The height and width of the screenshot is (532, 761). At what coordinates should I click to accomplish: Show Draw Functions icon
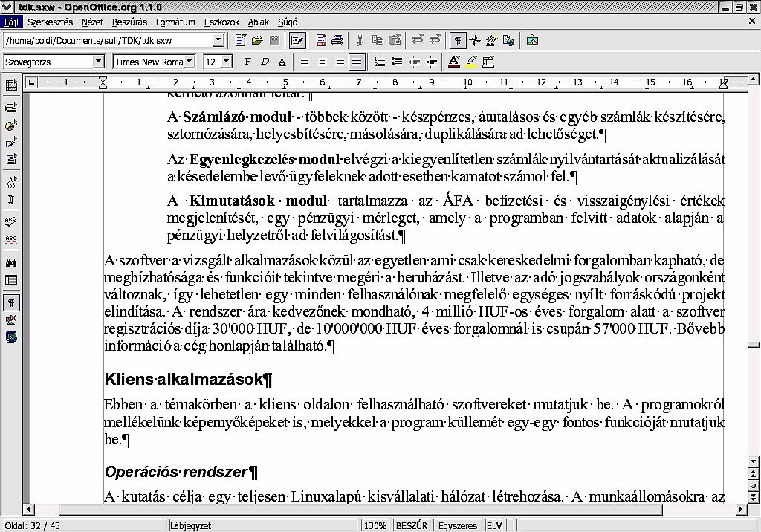tap(11, 142)
